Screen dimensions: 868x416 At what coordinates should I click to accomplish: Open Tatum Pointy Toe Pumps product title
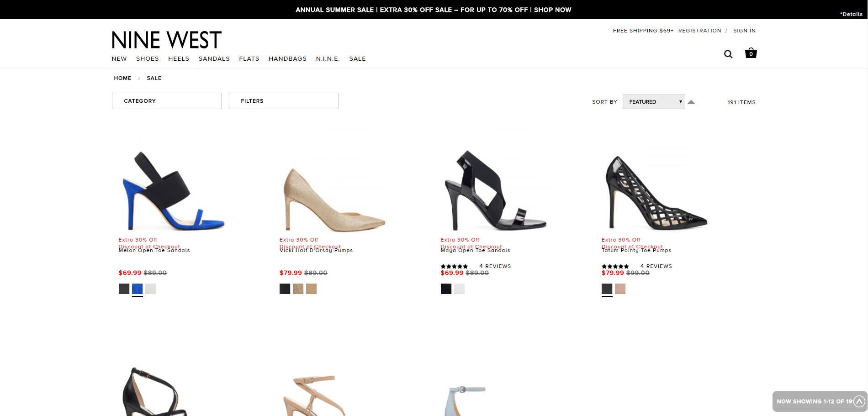click(x=636, y=250)
